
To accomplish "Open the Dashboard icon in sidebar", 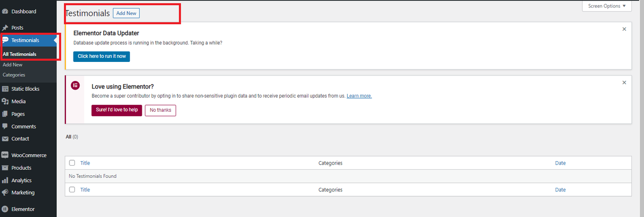I will coord(5,11).
